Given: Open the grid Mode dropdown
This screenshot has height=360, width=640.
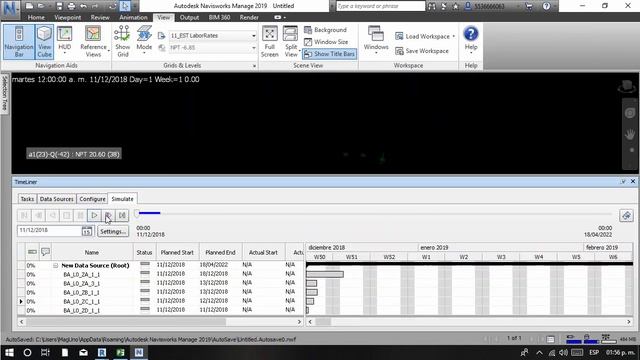Looking at the screenshot, I should (144, 41).
